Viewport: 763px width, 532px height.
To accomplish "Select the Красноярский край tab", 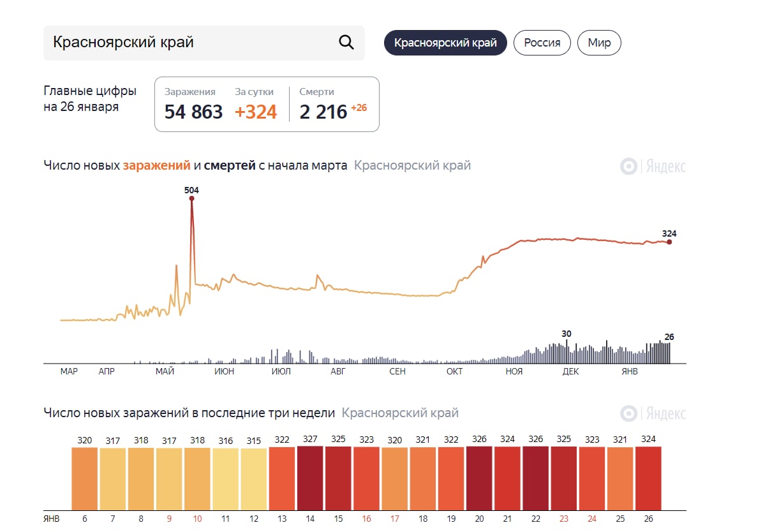I will [x=445, y=43].
